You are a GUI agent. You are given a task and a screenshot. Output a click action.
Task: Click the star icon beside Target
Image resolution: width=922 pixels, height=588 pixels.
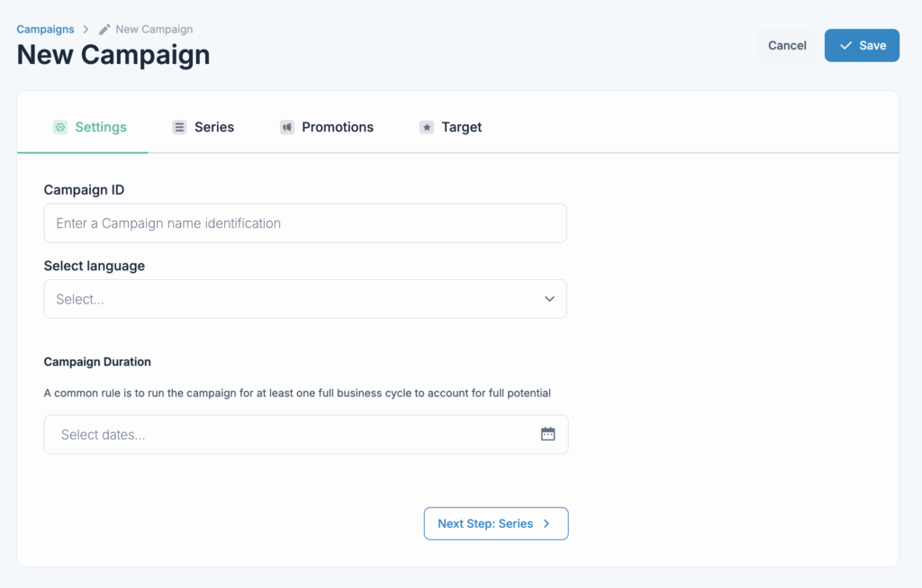pyautogui.click(x=427, y=127)
